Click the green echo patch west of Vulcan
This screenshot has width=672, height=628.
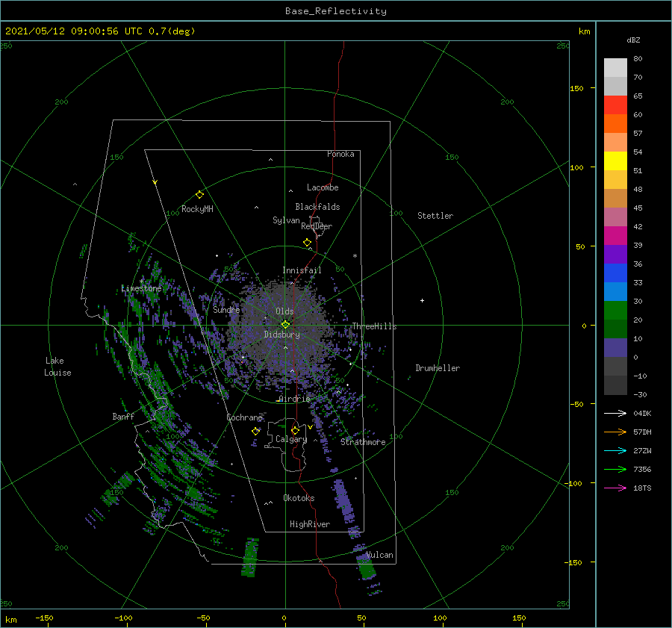coord(250,557)
